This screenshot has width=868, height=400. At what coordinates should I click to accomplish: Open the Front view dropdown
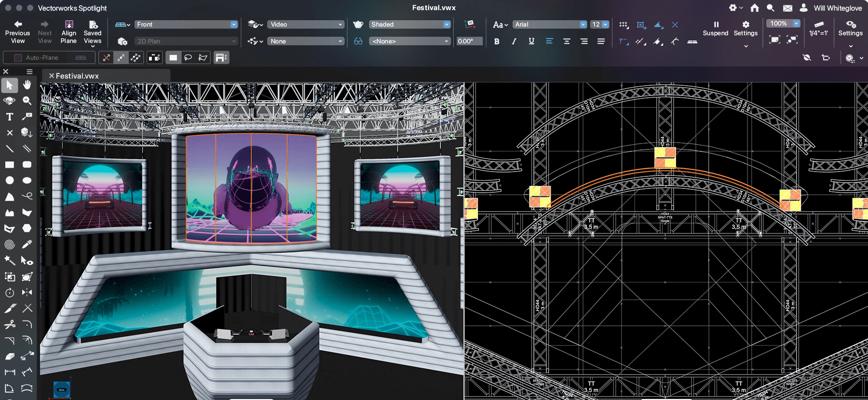click(186, 25)
